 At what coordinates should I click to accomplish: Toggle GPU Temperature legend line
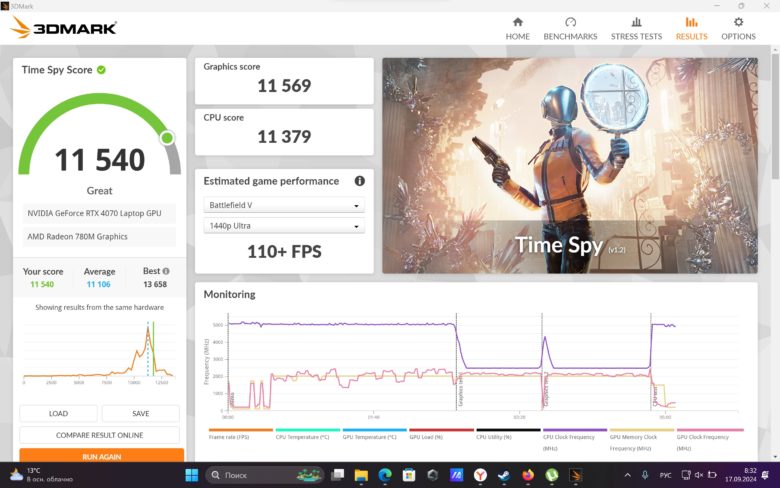(374, 434)
